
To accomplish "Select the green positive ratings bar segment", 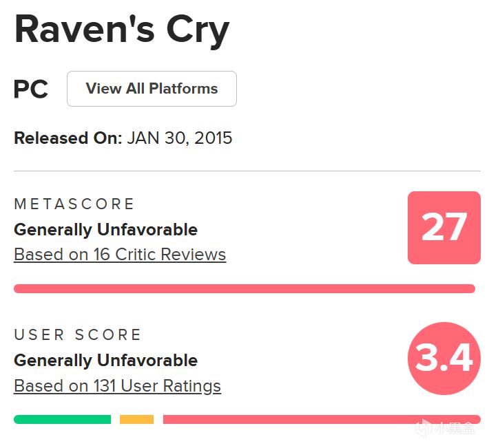I will click(x=62, y=419).
